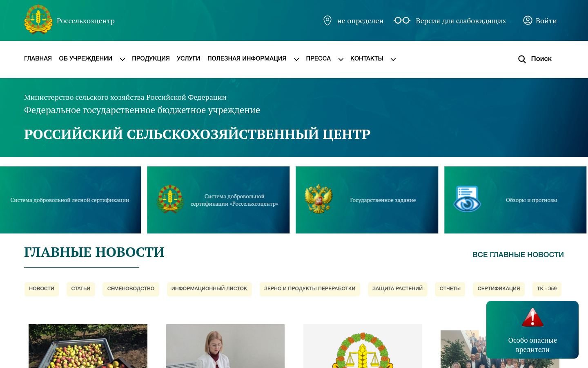
Task: Click the eyeglasses accessibility icon
Action: click(402, 20)
